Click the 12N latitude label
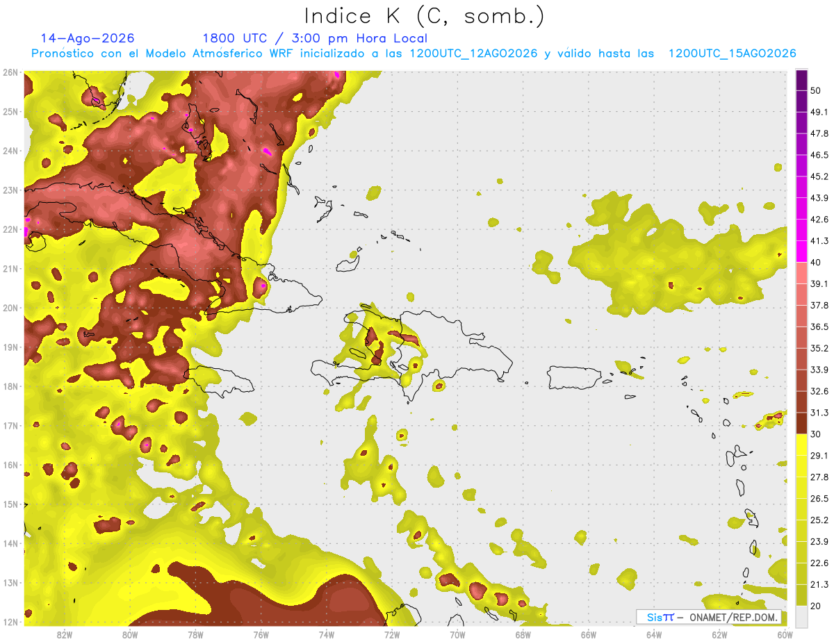Screen dimensions: 834x644 10,622
